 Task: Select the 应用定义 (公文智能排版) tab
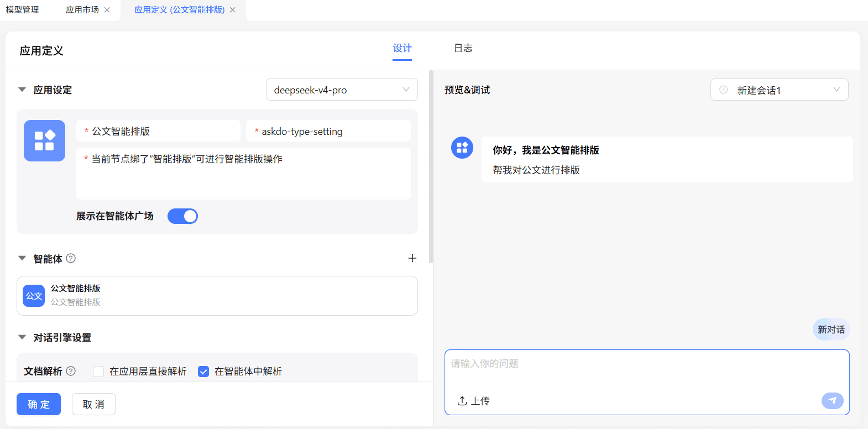(180, 10)
